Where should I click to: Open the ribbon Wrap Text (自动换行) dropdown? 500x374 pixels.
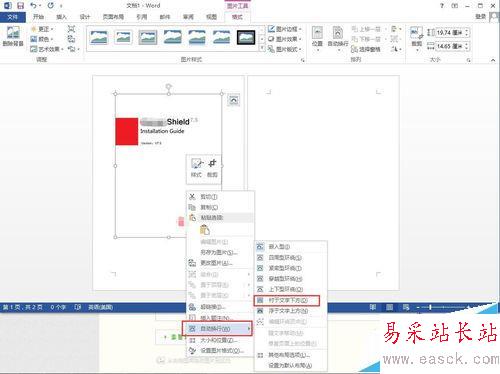pyautogui.click(x=338, y=38)
